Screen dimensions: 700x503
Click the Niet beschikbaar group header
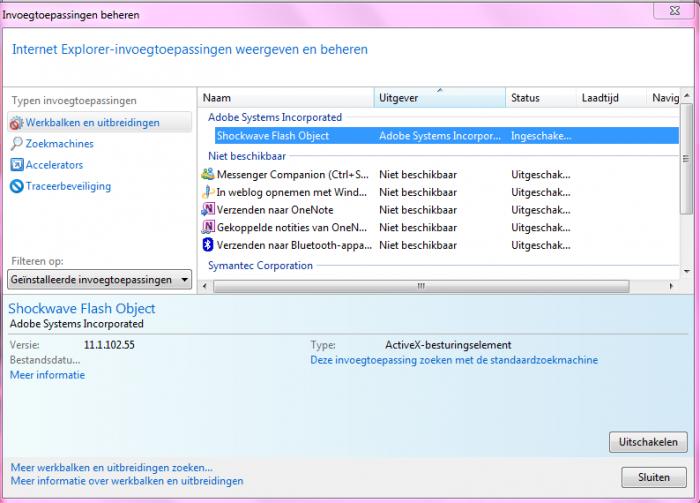click(x=247, y=156)
